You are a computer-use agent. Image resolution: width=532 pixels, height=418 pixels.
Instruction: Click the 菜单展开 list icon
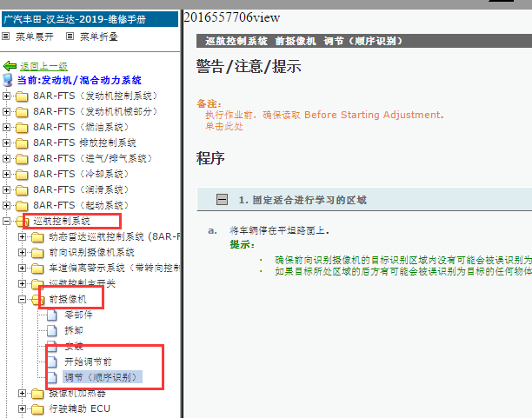coord(6,36)
